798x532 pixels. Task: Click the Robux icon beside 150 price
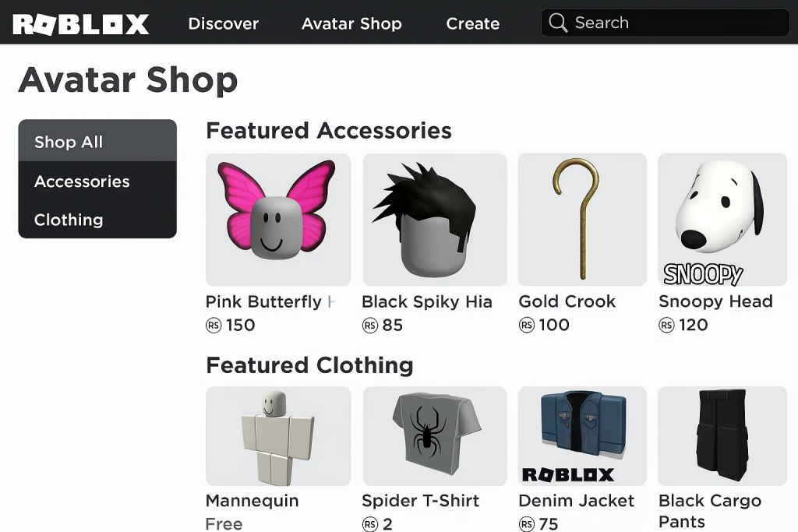point(214,325)
